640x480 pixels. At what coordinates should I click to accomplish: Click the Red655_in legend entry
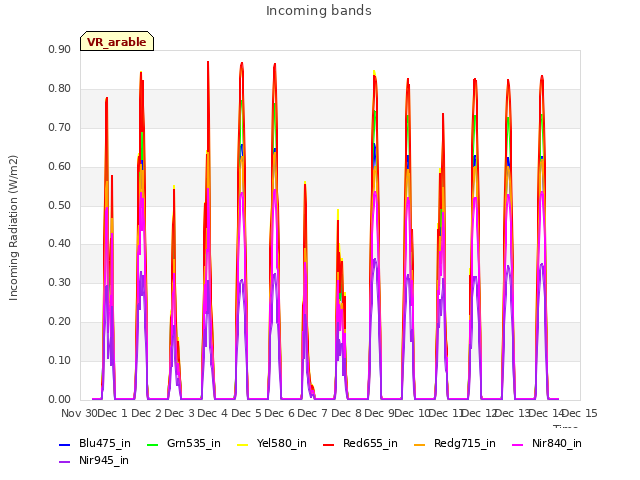point(360,443)
